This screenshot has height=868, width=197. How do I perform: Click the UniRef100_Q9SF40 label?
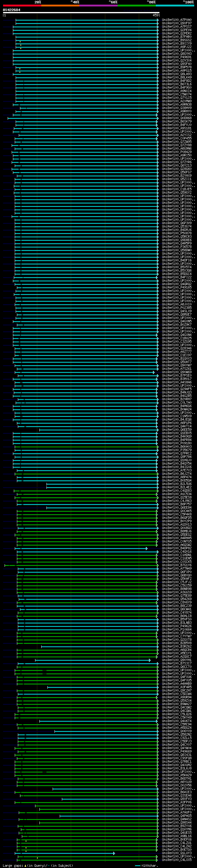coord(176,64)
